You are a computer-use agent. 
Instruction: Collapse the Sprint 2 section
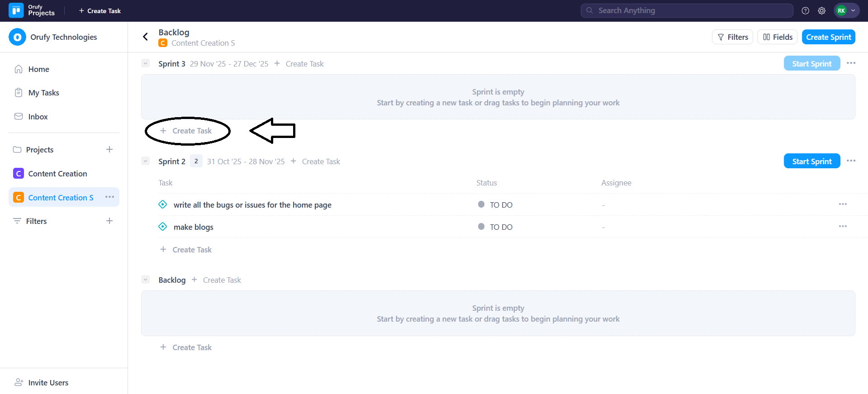click(x=145, y=161)
